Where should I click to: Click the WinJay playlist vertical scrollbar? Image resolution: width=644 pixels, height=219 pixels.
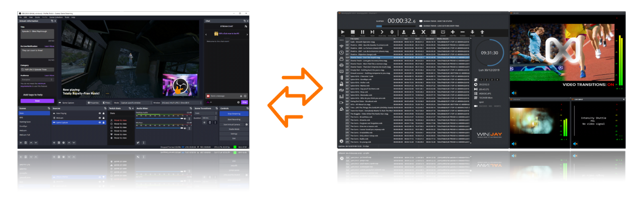(471, 91)
